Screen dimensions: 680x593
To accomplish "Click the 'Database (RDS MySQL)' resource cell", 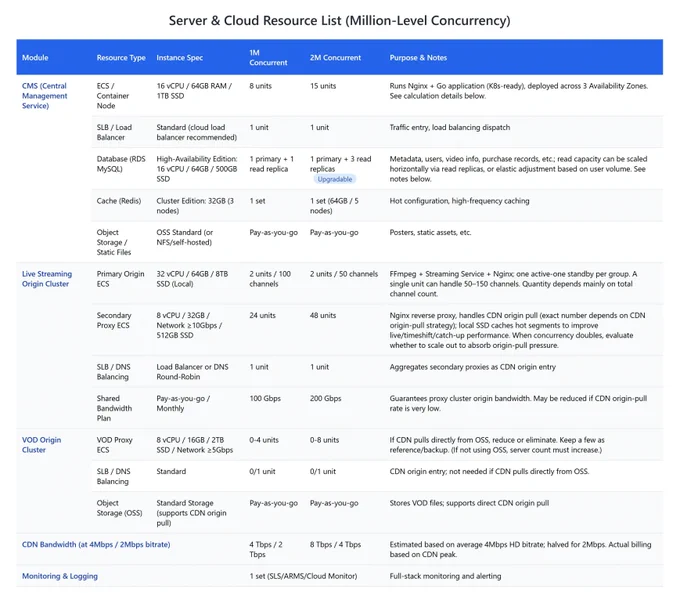I will tap(121, 164).
